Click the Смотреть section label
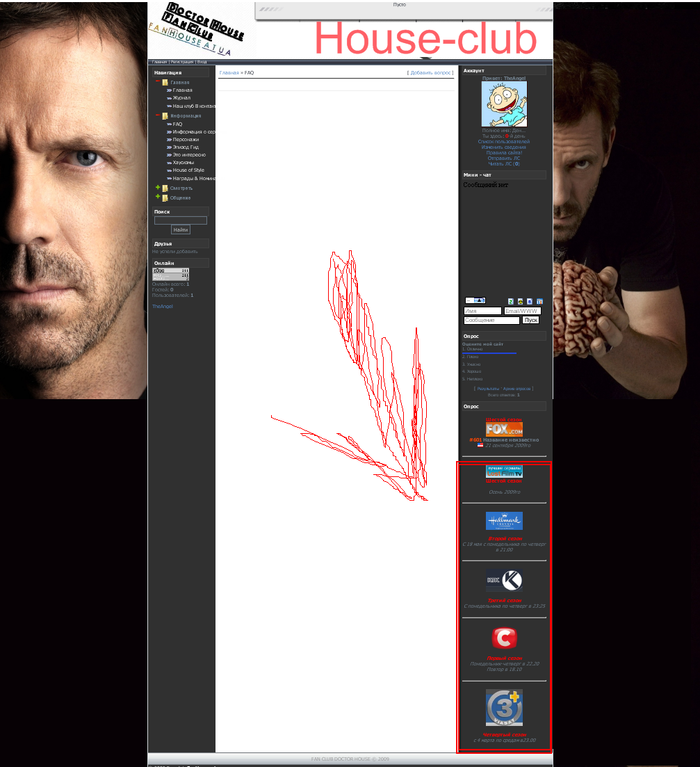 pos(181,188)
